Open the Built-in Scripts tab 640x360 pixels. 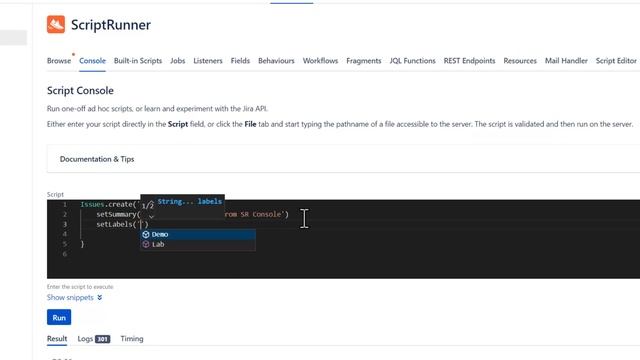pos(138,61)
